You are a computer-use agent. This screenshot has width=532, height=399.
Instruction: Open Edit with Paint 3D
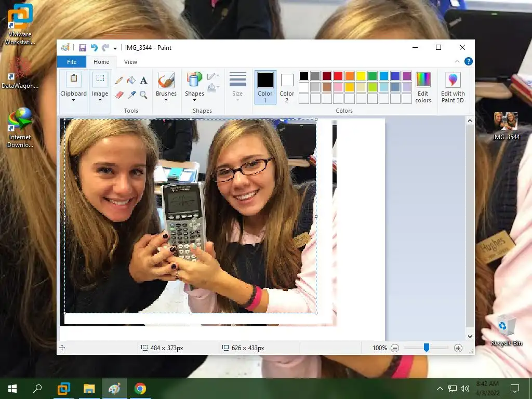point(453,87)
